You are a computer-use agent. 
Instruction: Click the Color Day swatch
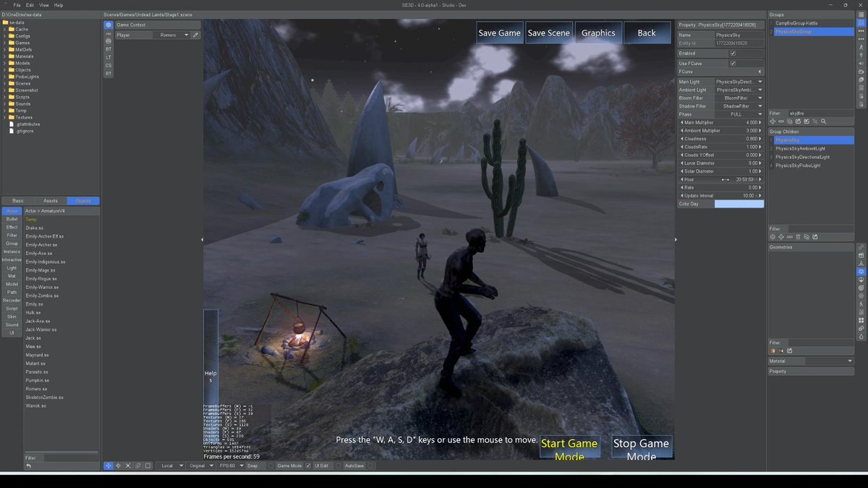point(739,204)
